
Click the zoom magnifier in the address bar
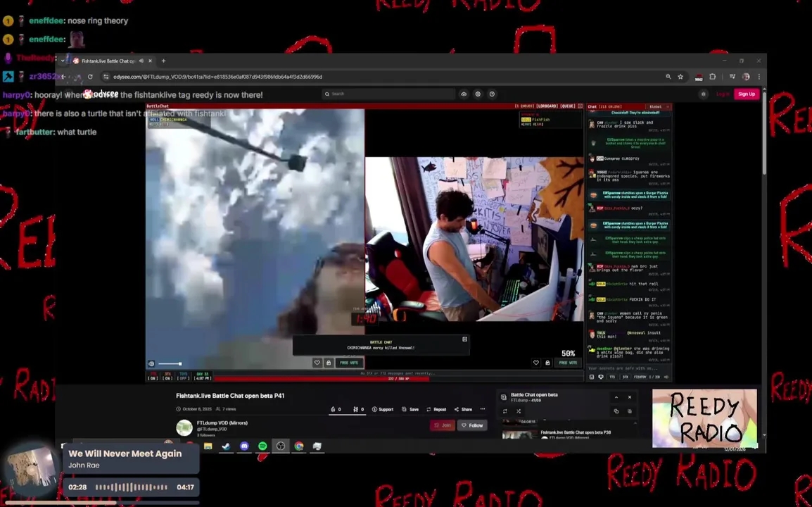[668, 77]
